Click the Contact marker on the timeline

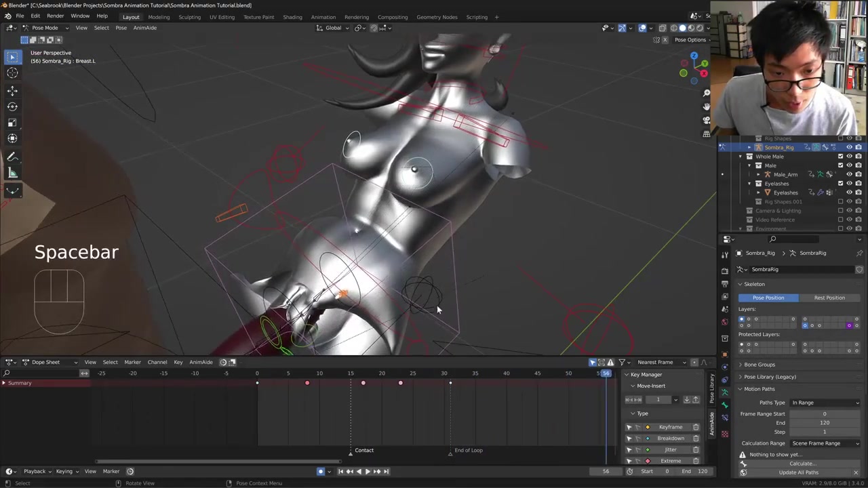(x=351, y=452)
